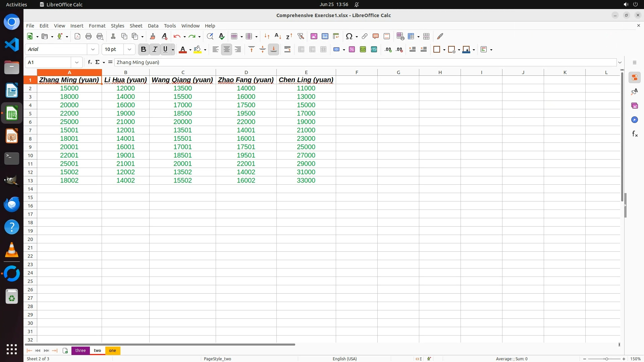Screen dimensions: 644x362
Task: Toggle Italic formatting
Action: tap(155, 49)
